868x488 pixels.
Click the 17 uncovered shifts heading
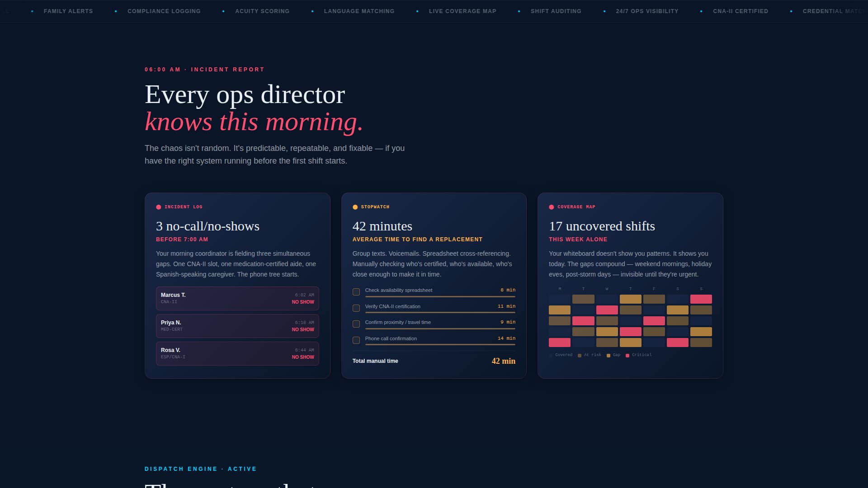click(x=602, y=226)
